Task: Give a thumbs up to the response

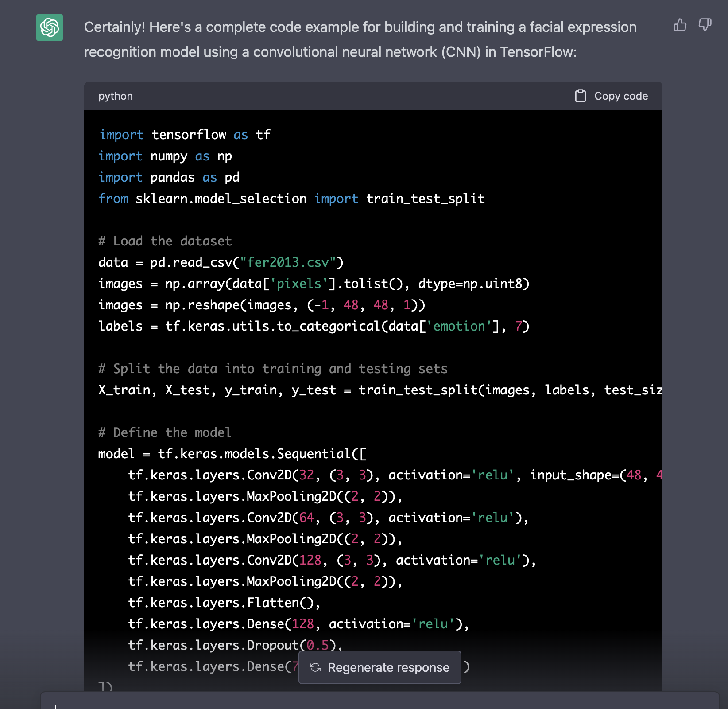Action: click(680, 25)
